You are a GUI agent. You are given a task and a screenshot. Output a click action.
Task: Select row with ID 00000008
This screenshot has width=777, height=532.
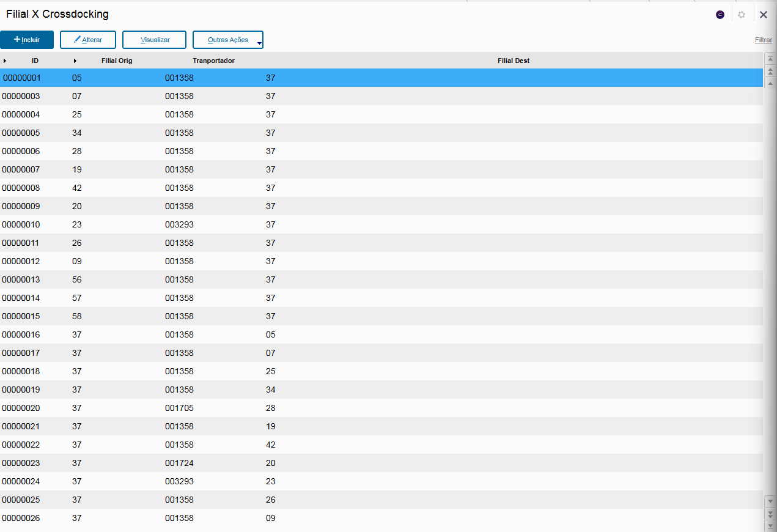pos(381,188)
